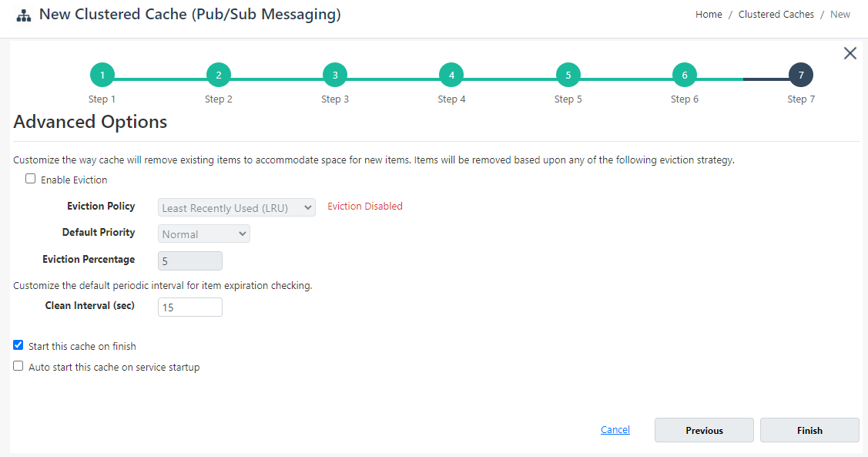Click the Finish button

809,430
